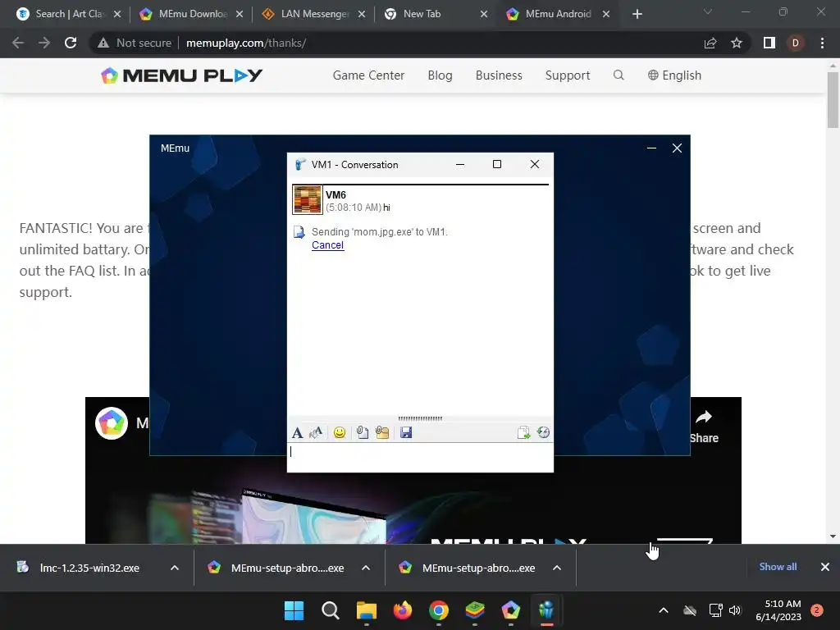
Task: Bookmark this page with the star icon
Action: tap(737, 43)
